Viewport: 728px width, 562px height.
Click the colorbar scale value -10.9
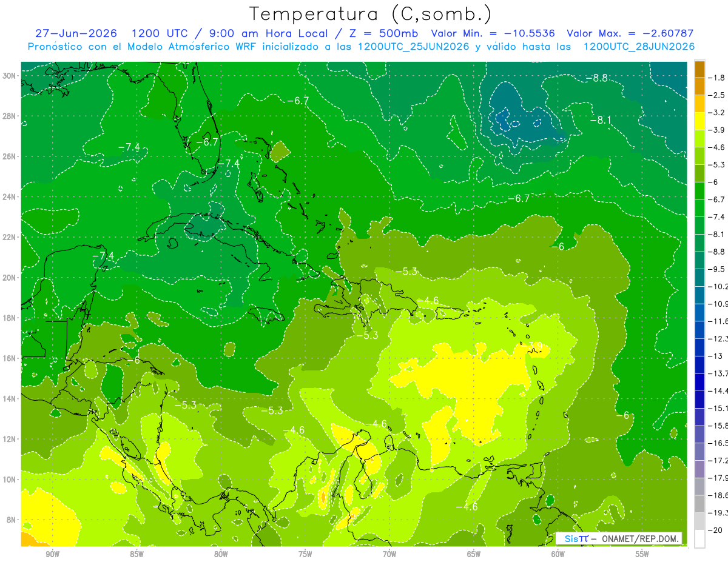point(718,304)
